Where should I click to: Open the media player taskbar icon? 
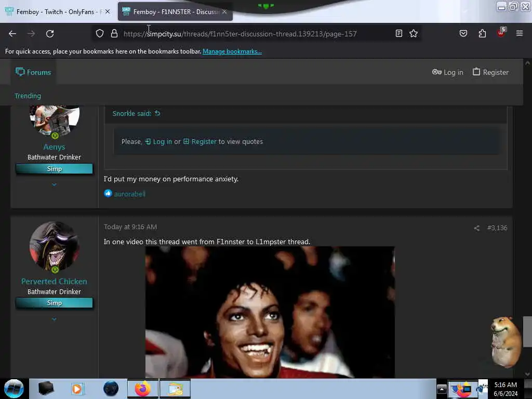click(x=77, y=389)
